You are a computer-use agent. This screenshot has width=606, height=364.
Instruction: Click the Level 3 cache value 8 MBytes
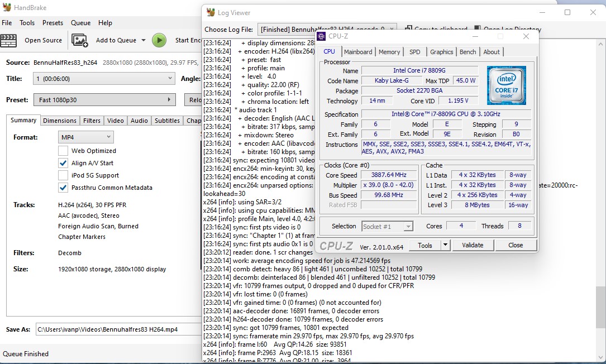point(477,205)
